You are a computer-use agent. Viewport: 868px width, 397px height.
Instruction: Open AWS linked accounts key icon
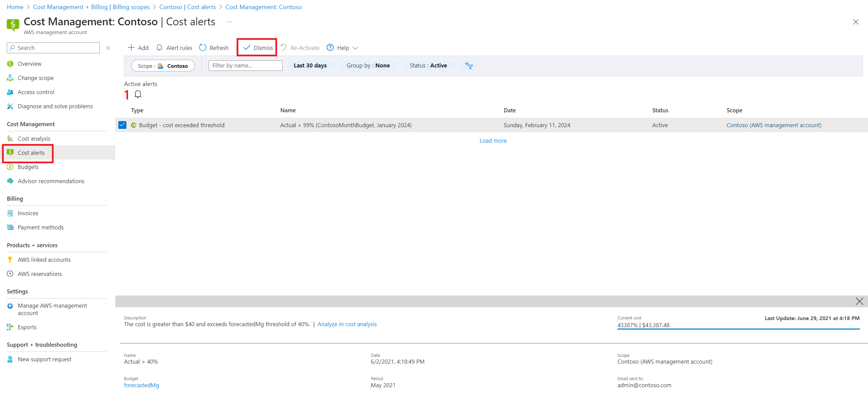[x=10, y=260]
